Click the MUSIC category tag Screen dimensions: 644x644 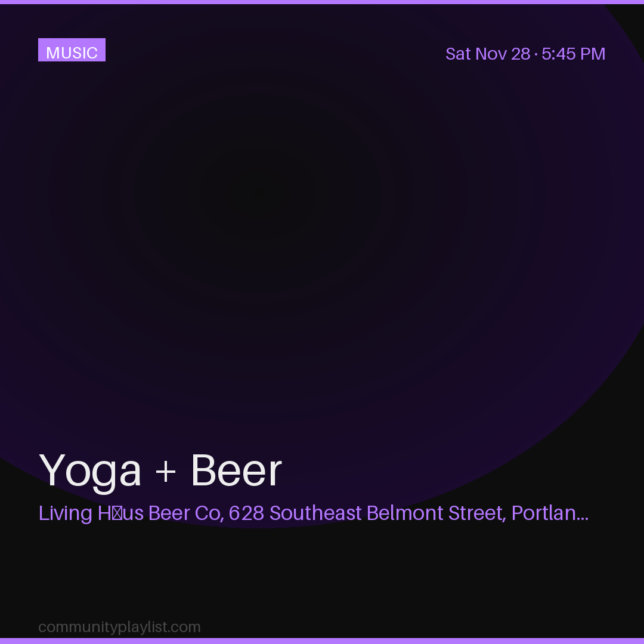72,50
